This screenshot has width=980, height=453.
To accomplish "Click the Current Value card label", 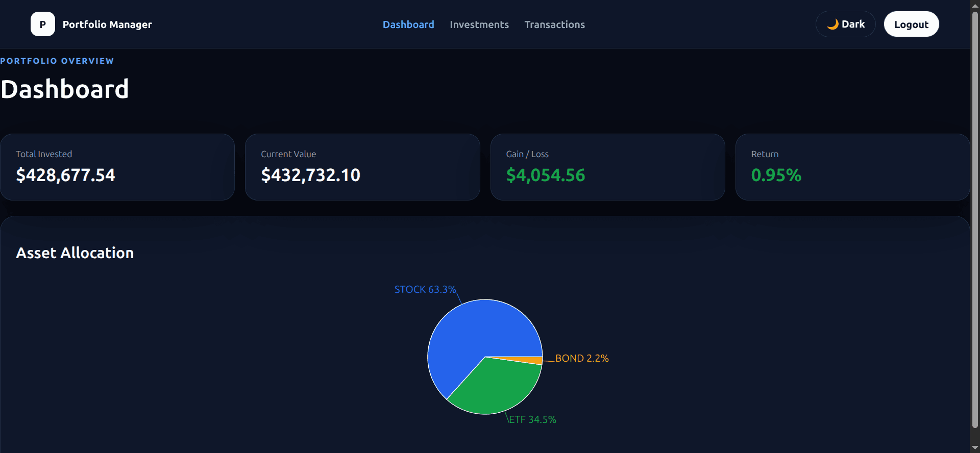I will [x=288, y=154].
